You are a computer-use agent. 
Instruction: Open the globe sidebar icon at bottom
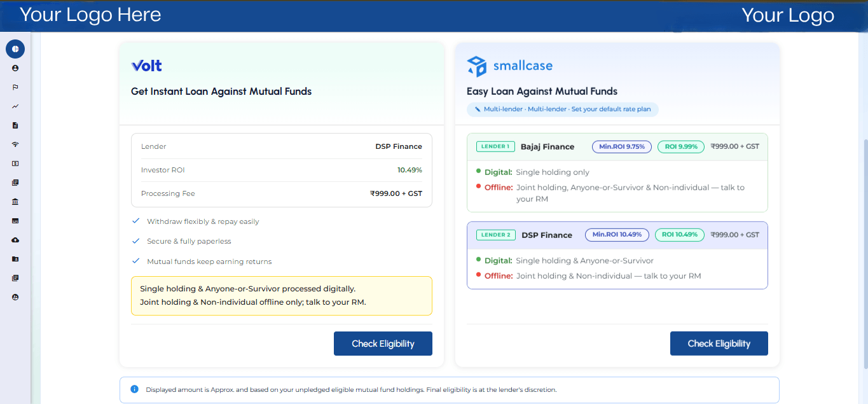(15, 297)
